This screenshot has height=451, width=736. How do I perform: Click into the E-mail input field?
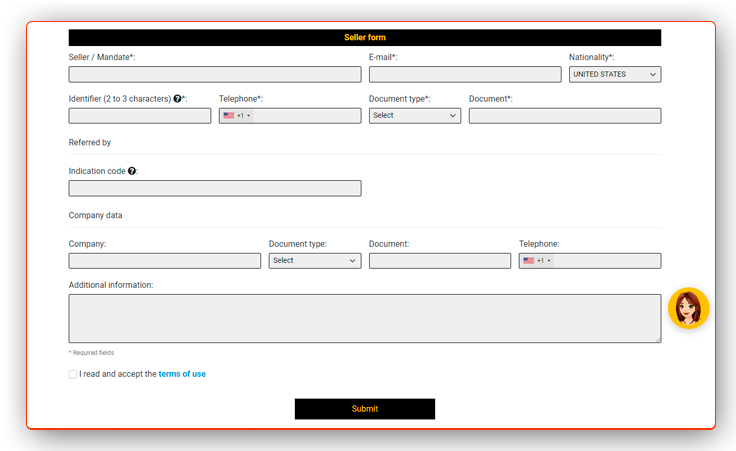(x=465, y=74)
